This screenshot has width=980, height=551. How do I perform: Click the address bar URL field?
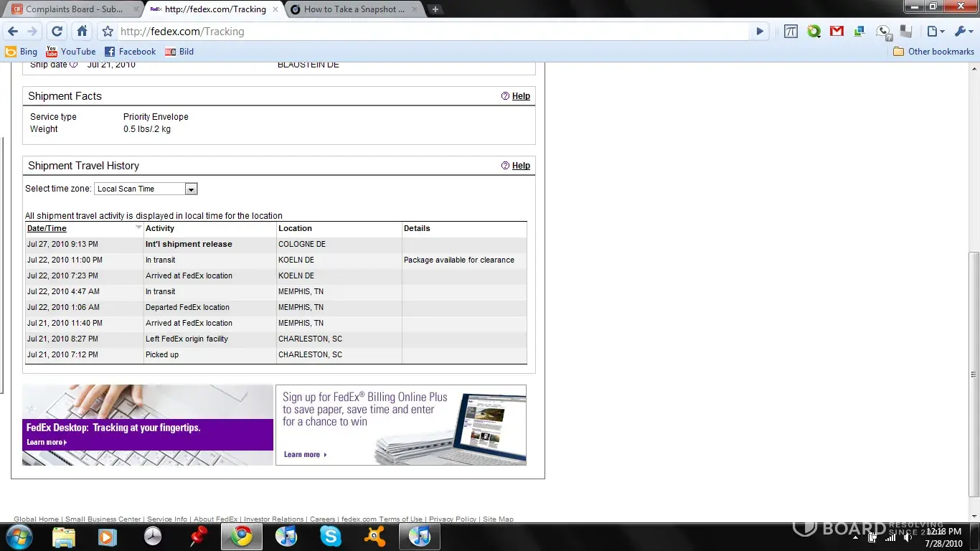[430, 32]
